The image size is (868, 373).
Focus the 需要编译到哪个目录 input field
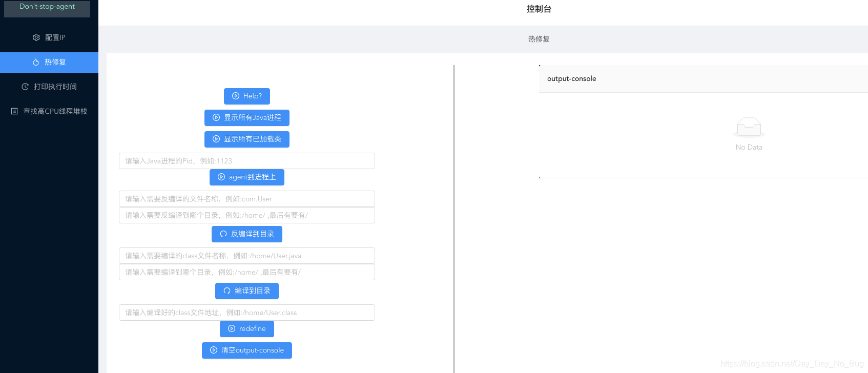(x=247, y=272)
